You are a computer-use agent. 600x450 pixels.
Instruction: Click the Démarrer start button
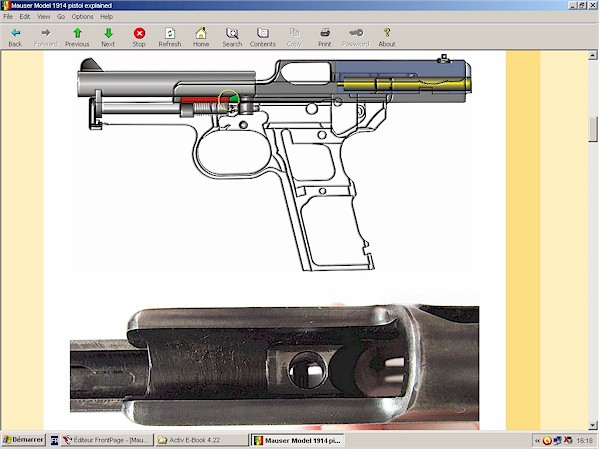[x=23, y=440]
